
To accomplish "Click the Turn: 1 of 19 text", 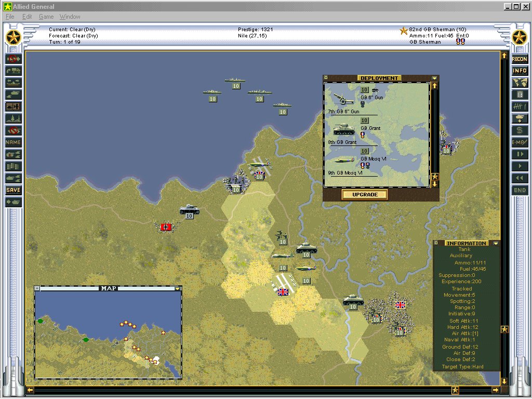I will point(65,42).
